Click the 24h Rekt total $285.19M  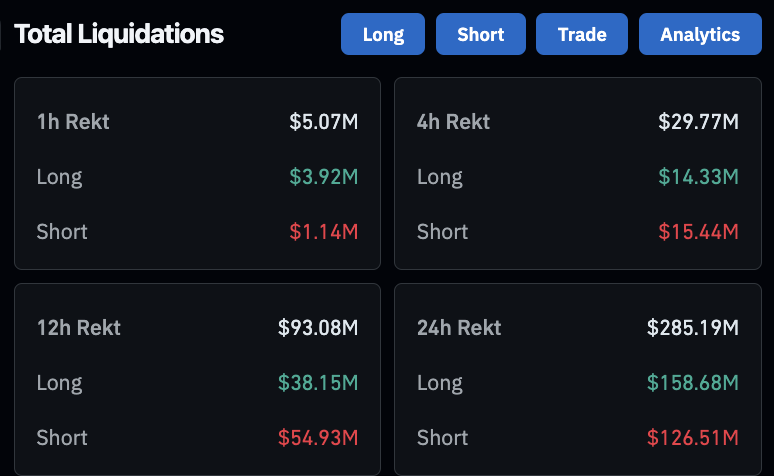point(693,328)
